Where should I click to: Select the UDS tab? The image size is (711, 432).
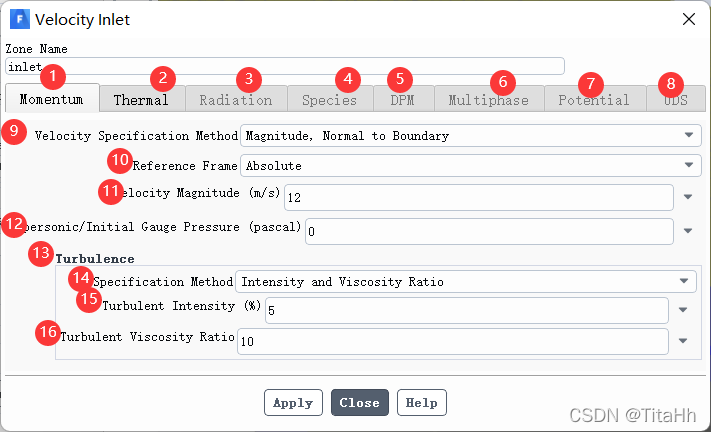675,100
